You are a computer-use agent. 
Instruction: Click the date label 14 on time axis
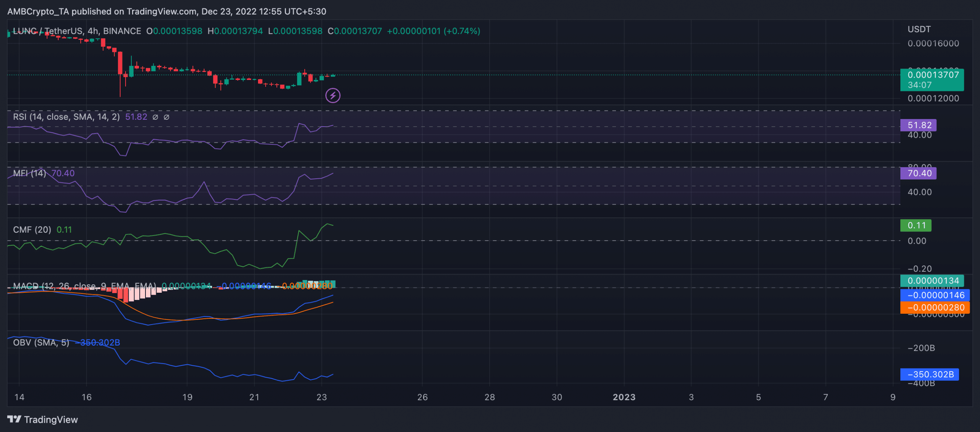(x=19, y=397)
